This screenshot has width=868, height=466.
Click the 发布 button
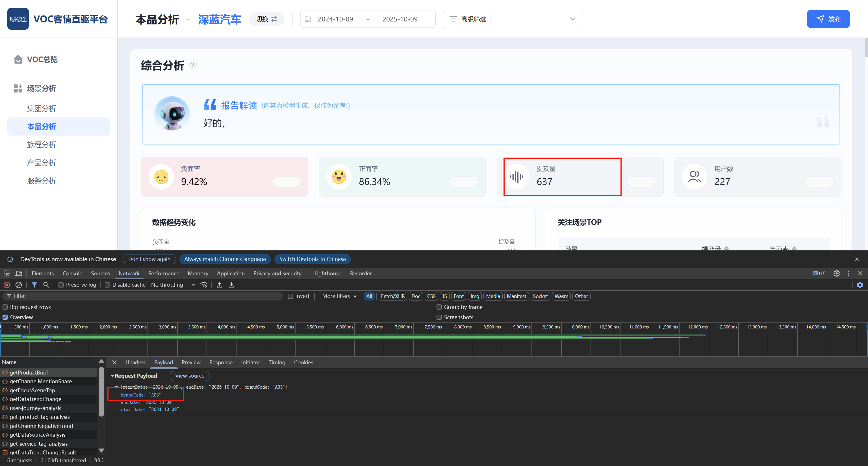(x=828, y=19)
